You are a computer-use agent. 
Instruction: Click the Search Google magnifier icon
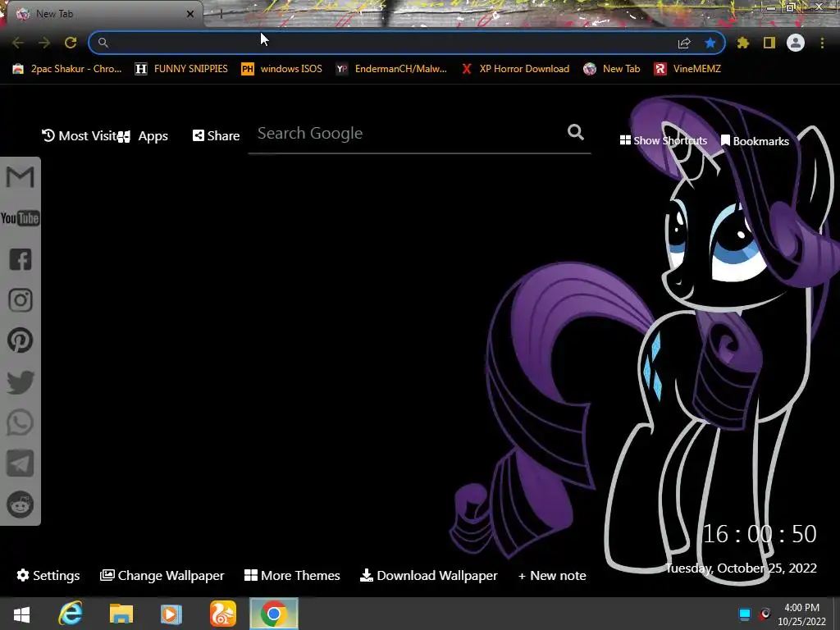click(x=576, y=132)
